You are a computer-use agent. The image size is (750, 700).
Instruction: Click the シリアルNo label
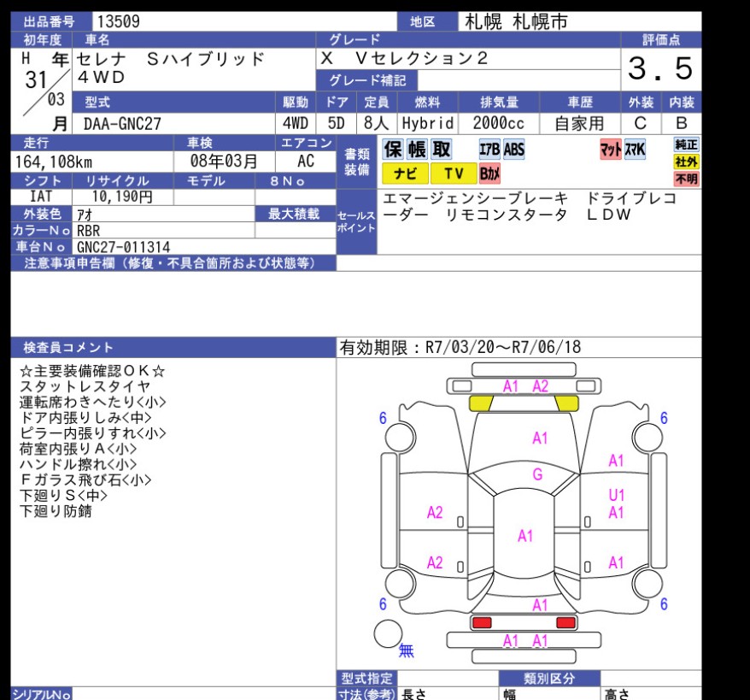(42, 694)
